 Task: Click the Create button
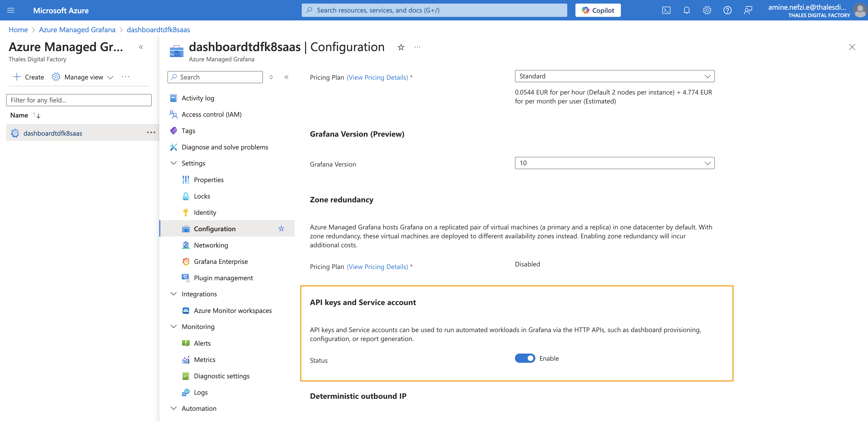click(x=28, y=77)
